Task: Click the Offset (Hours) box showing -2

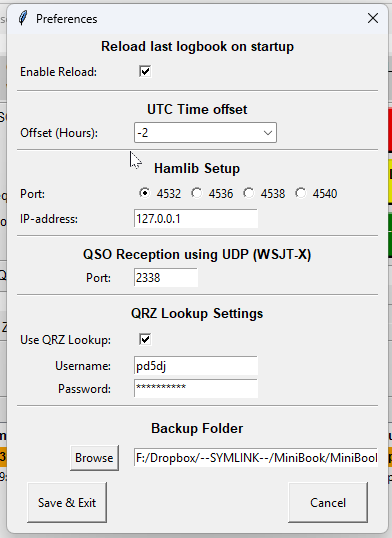Action: [x=205, y=132]
